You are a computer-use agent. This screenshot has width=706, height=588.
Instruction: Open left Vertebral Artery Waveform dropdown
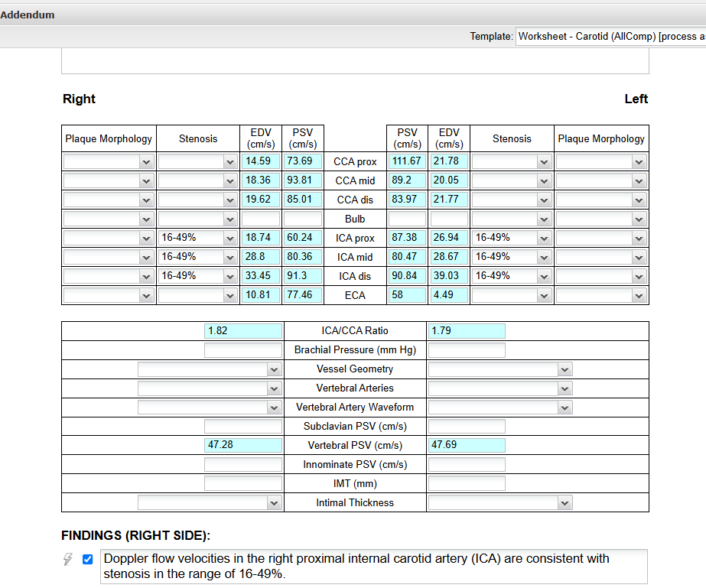point(499,408)
